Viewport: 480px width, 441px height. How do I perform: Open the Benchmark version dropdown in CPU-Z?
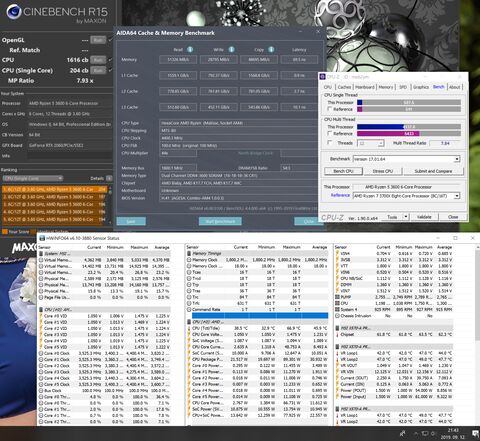point(457,159)
